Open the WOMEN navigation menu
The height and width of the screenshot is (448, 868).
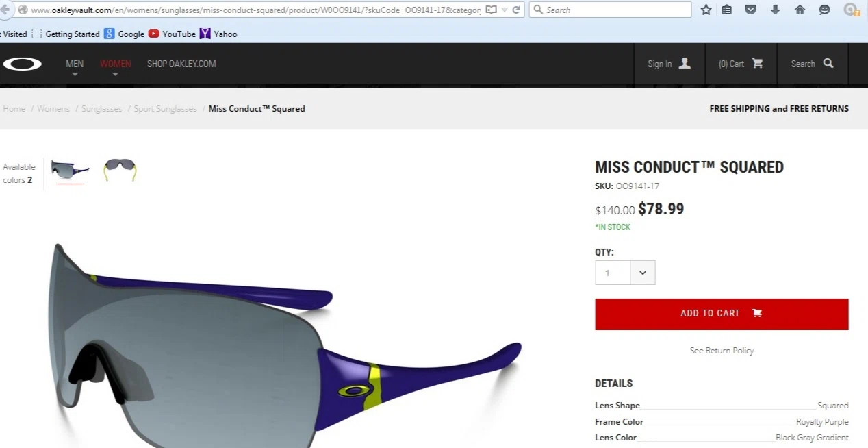115,64
